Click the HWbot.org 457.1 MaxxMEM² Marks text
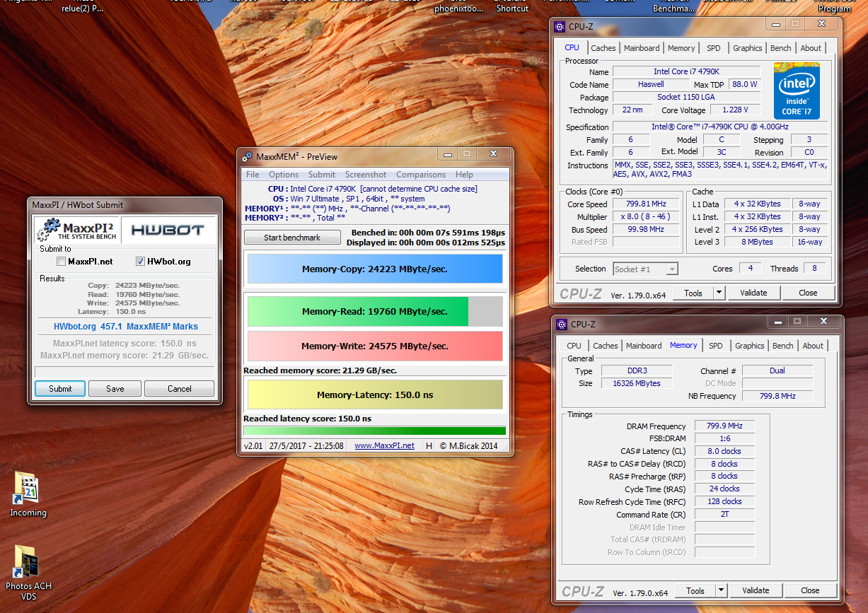 click(x=126, y=327)
